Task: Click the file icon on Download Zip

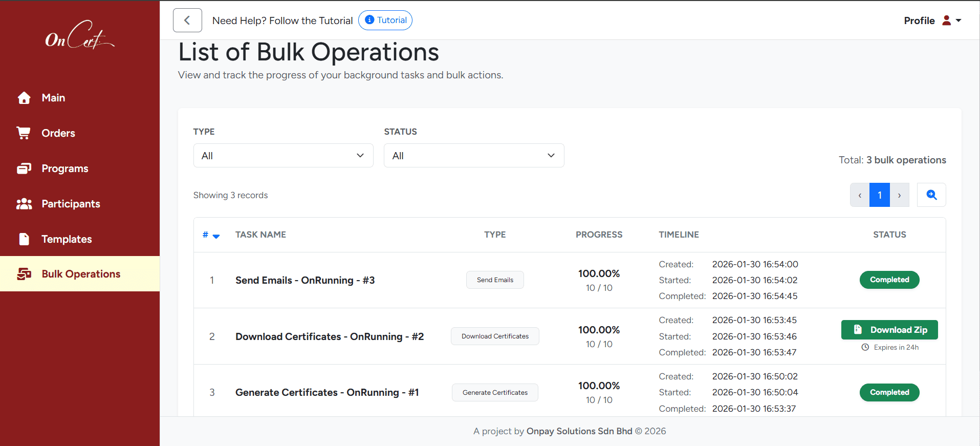Action: coord(858,330)
